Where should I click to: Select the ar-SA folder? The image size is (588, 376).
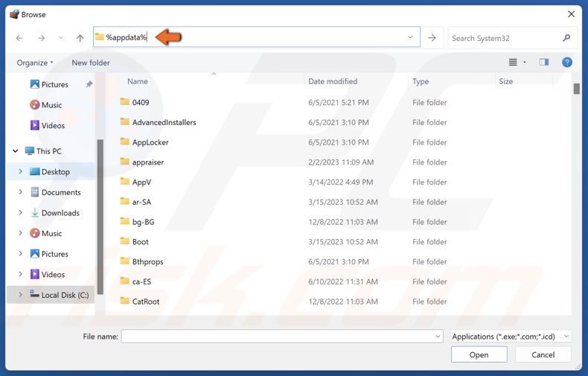[x=135, y=202]
